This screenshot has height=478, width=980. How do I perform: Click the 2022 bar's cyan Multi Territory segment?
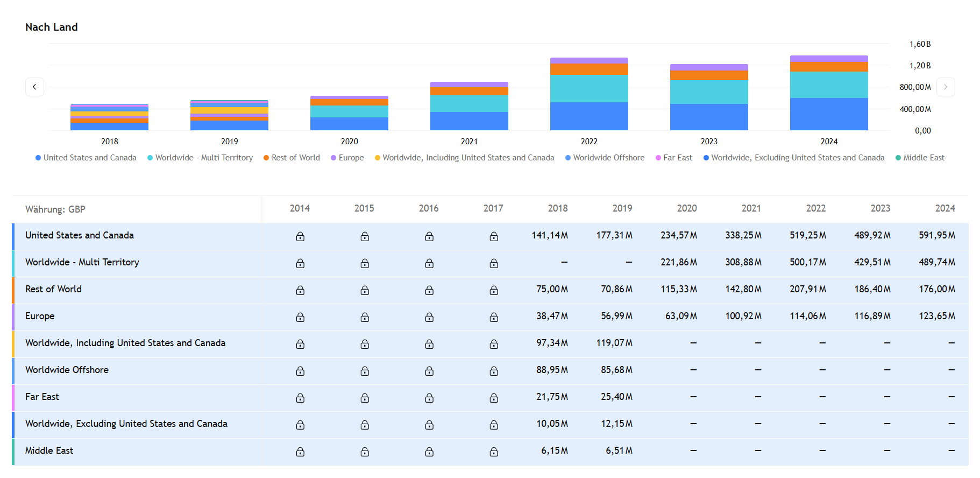coord(589,88)
